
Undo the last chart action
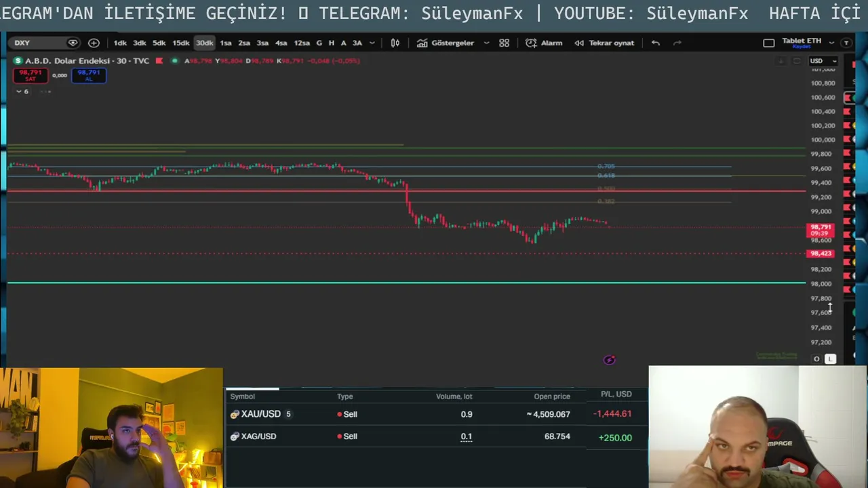tap(655, 43)
